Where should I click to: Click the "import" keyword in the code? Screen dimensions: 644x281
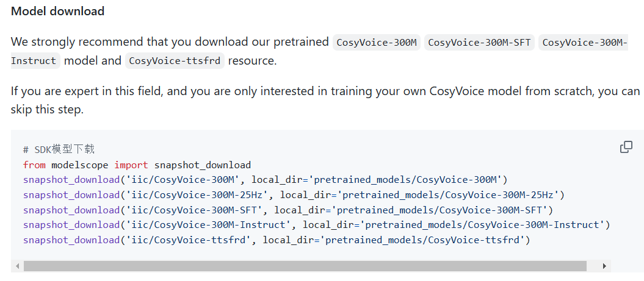point(131,165)
